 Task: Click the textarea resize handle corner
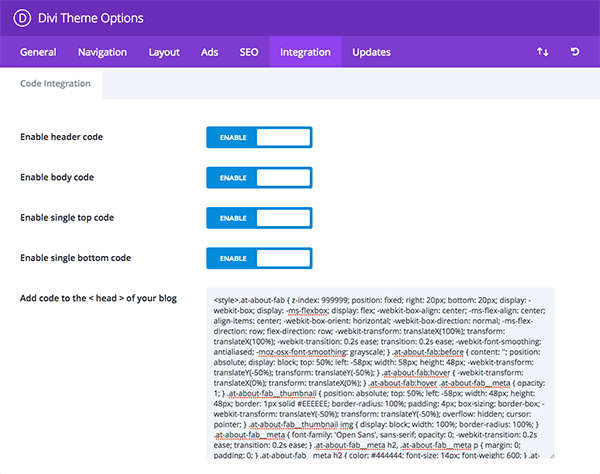pos(552,456)
